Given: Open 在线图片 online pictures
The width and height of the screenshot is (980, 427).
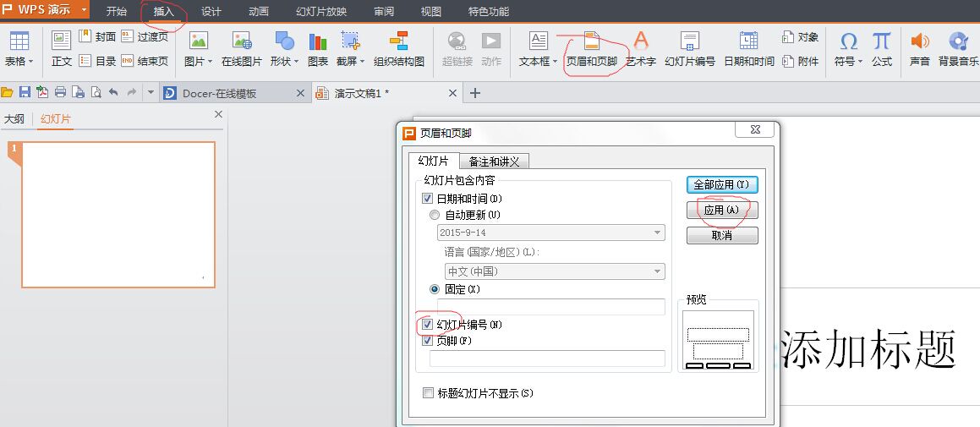Looking at the screenshot, I should coord(241,48).
